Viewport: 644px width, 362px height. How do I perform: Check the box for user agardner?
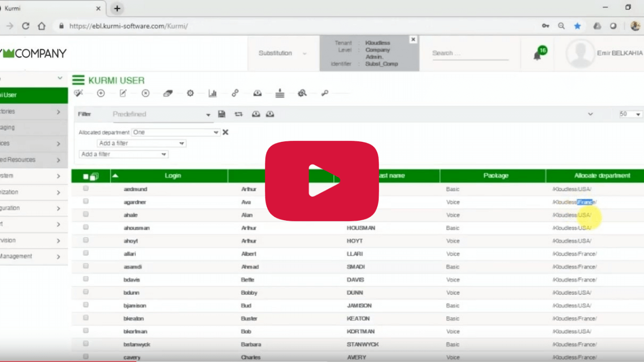86,201
